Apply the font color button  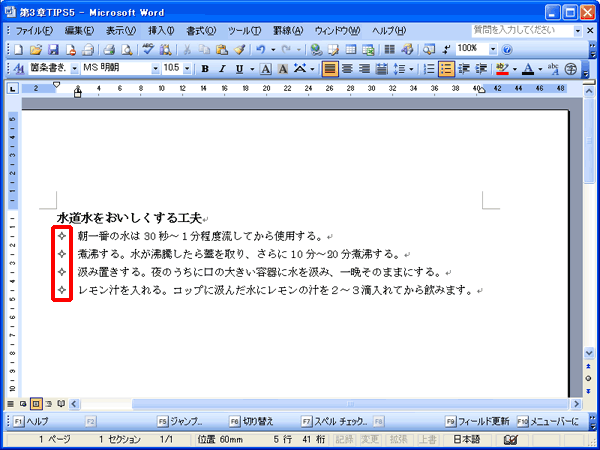coord(528,69)
